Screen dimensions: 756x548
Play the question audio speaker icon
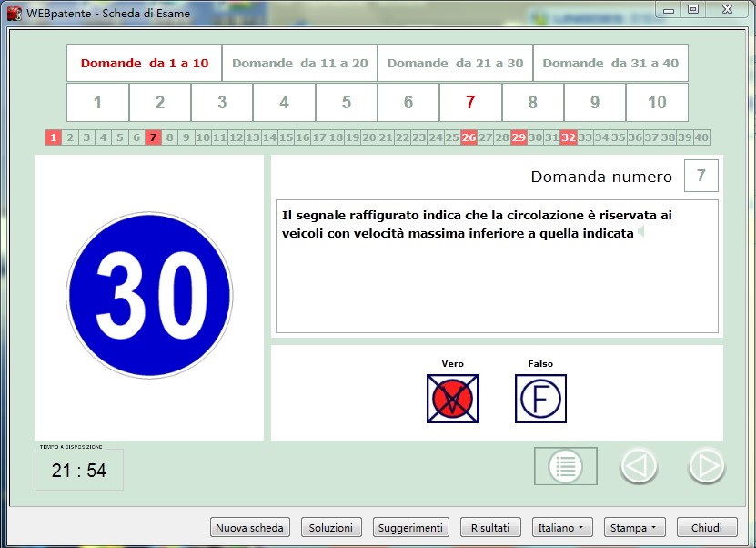(x=640, y=232)
